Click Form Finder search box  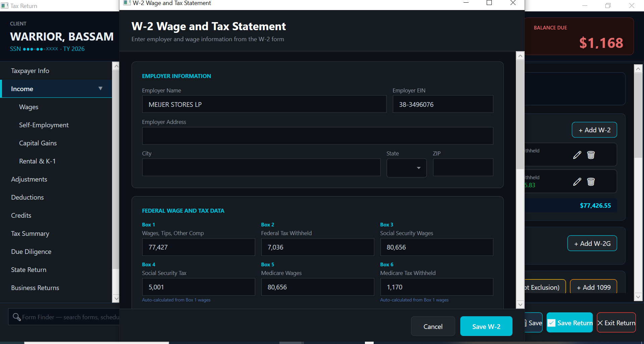[64, 317]
